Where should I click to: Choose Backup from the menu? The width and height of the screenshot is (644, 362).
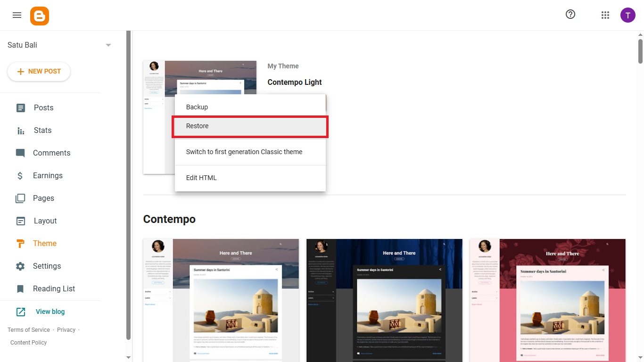click(x=197, y=107)
